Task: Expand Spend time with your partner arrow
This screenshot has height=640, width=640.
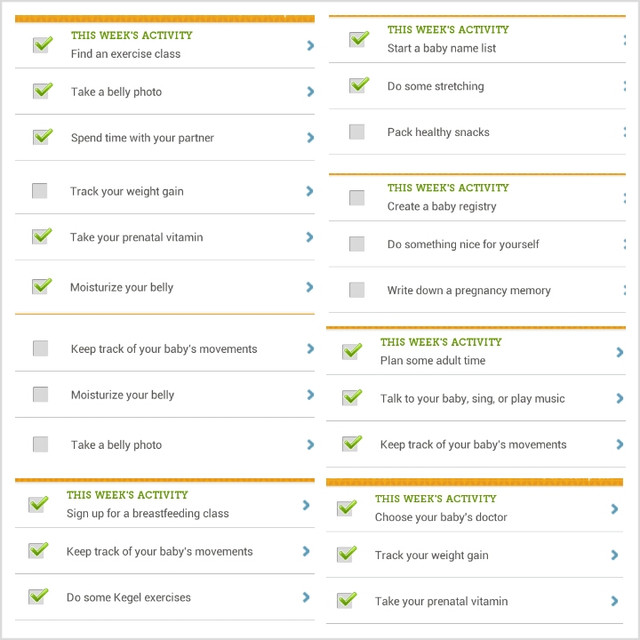Action: (311, 138)
